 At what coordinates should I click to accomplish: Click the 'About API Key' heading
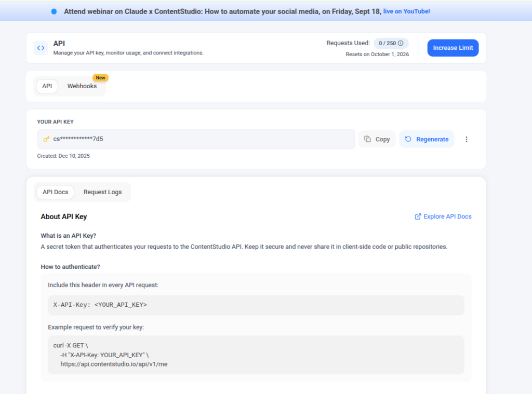tap(64, 216)
